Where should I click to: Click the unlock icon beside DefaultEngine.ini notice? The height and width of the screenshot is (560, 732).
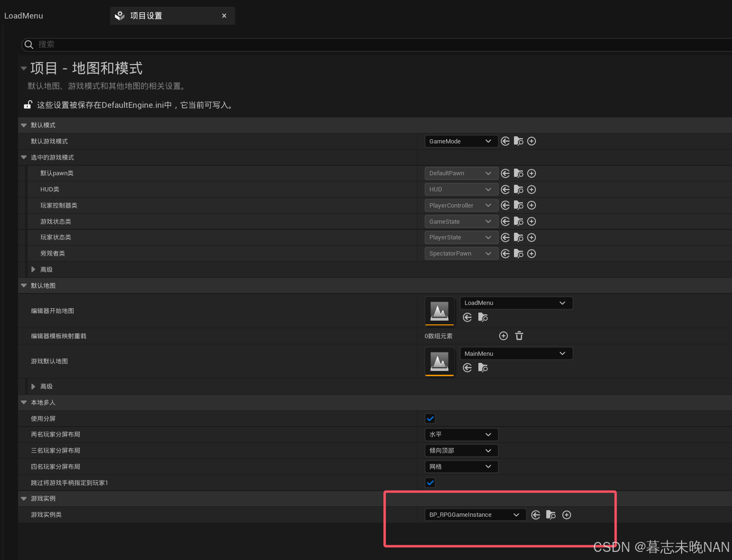click(28, 104)
